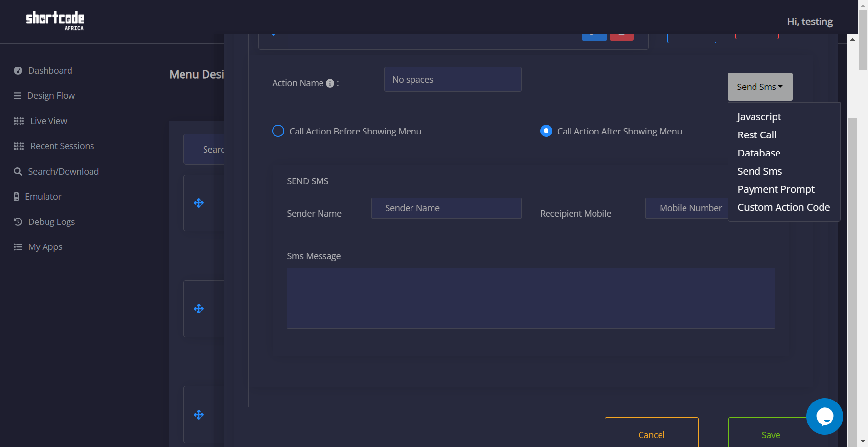Click the Receipient Mobile label
Image resolution: width=868 pixels, height=447 pixels.
point(575,214)
